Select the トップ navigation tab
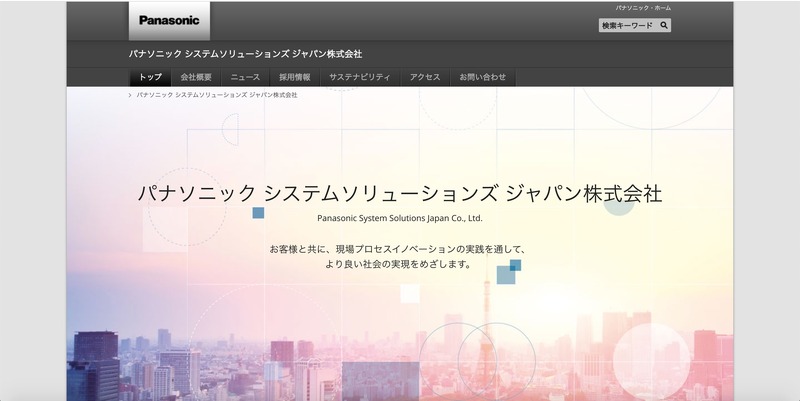800x401 pixels. [150, 77]
